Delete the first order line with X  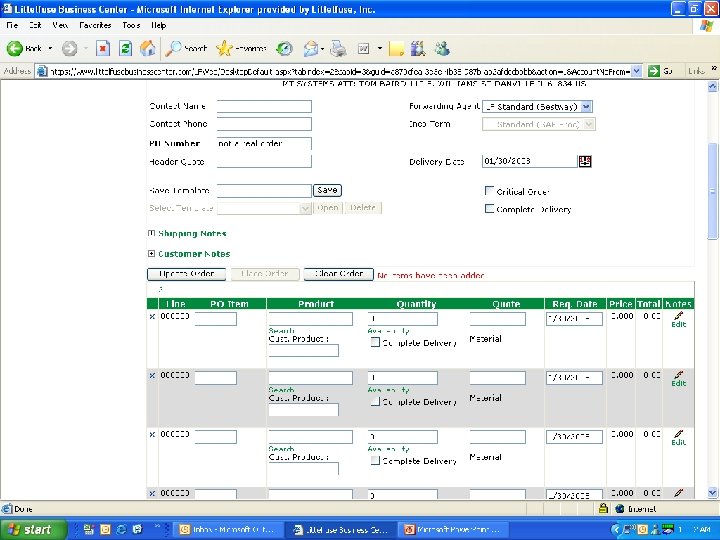coord(152,316)
